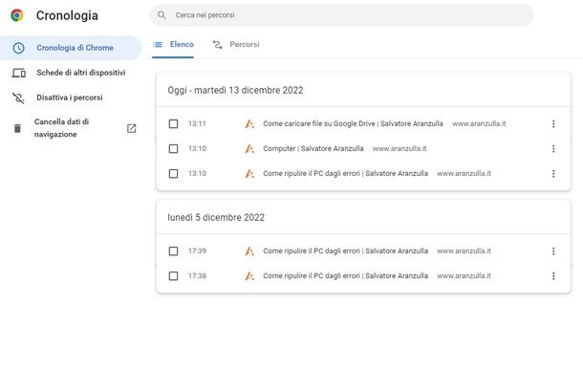Tick the 17:39 entry checkbox
583x392 pixels.
click(173, 251)
